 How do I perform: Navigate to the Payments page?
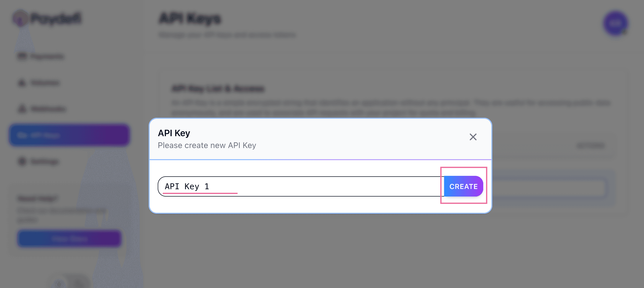point(47,56)
